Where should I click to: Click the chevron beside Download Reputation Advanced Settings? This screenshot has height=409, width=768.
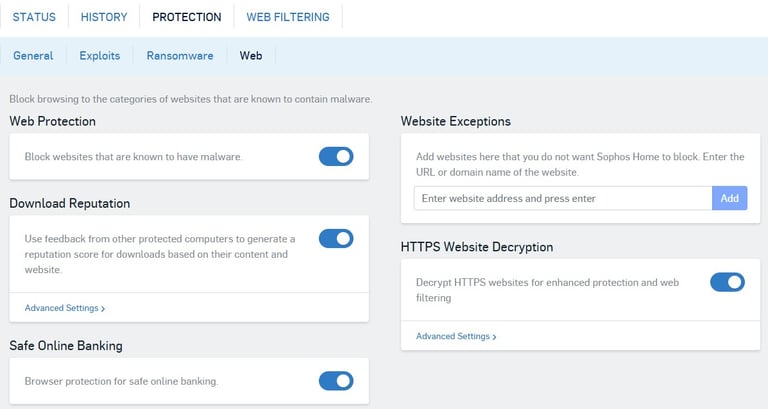pyautogui.click(x=103, y=309)
